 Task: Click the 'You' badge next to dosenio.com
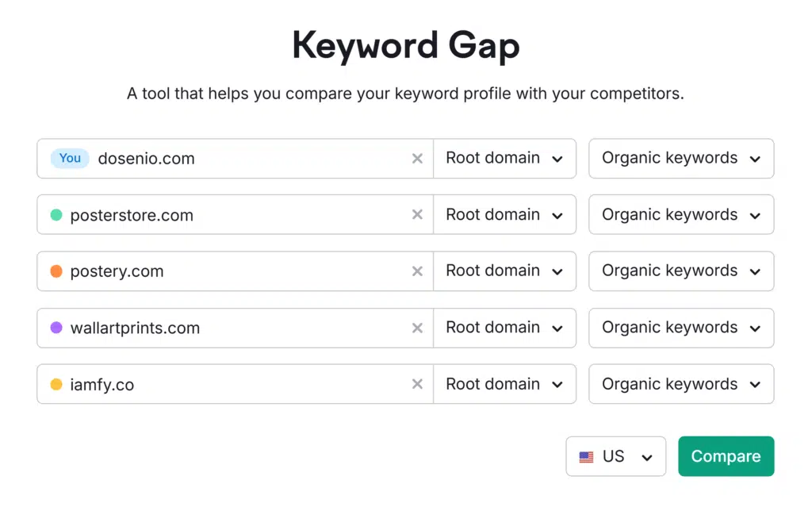[x=70, y=159]
